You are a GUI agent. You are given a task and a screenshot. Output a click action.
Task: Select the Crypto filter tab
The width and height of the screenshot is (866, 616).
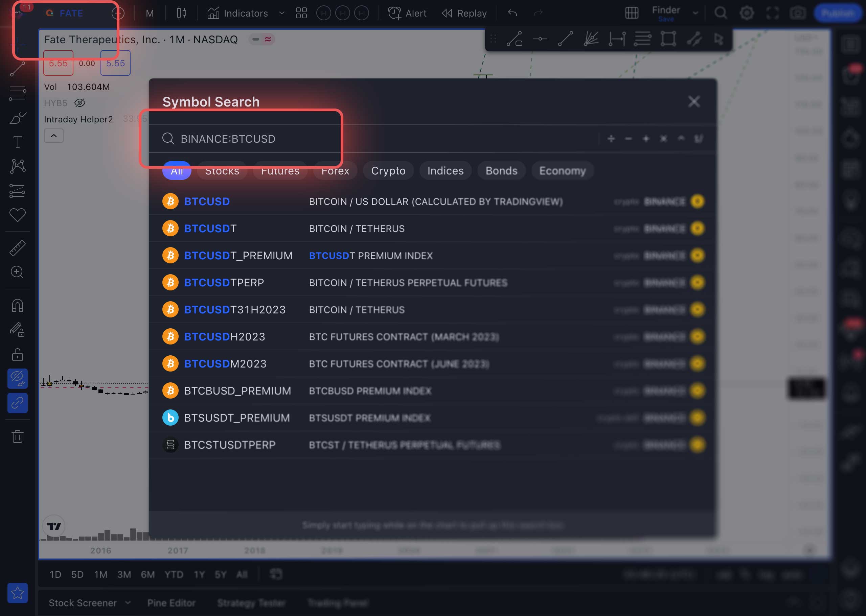coord(388,171)
